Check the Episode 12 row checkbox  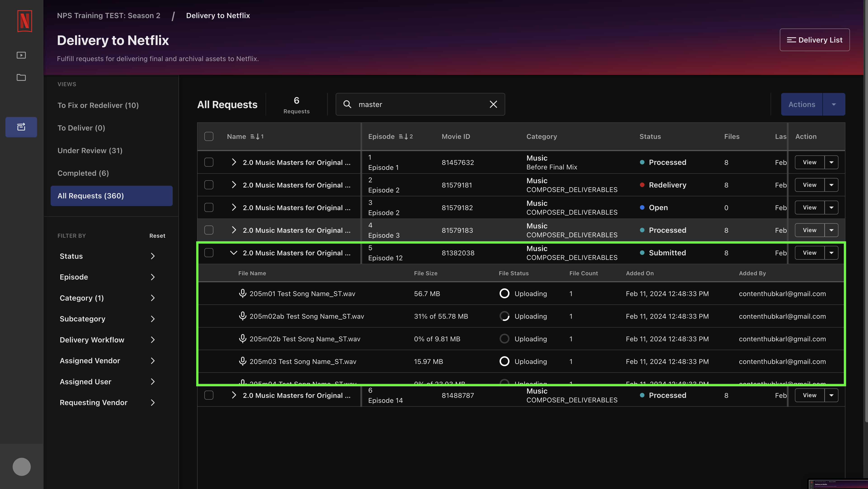(x=209, y=253)
